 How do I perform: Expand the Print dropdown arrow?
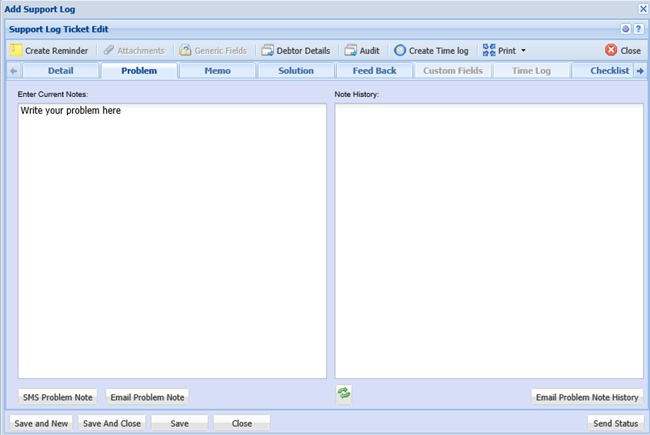click(523, 50)
